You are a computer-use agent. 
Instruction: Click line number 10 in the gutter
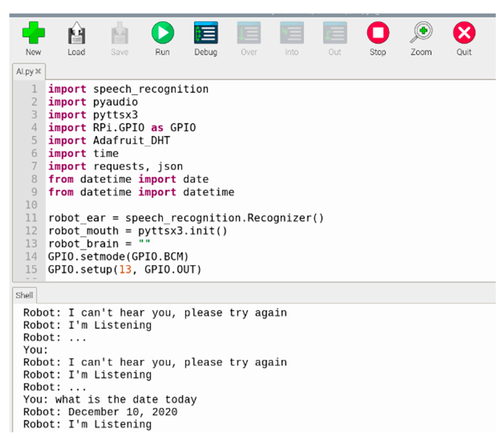(31, 205)
